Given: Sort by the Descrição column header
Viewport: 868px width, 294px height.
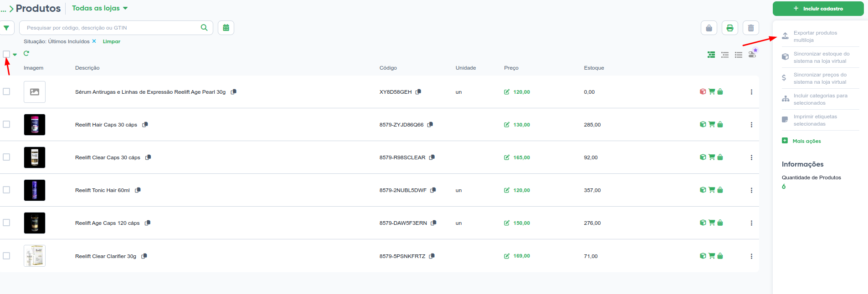Looking at the screenshot, I should click(x=87, y=68).
